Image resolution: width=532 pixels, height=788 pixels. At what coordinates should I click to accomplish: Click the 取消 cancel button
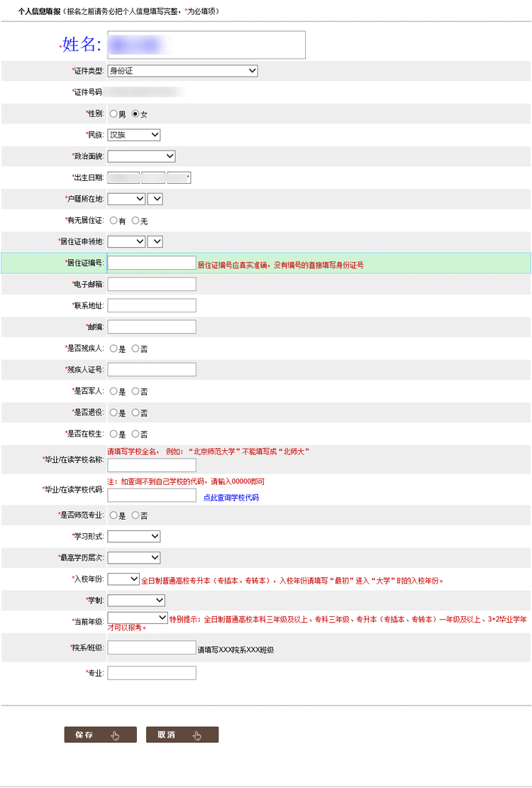click(x=182, y=735)
